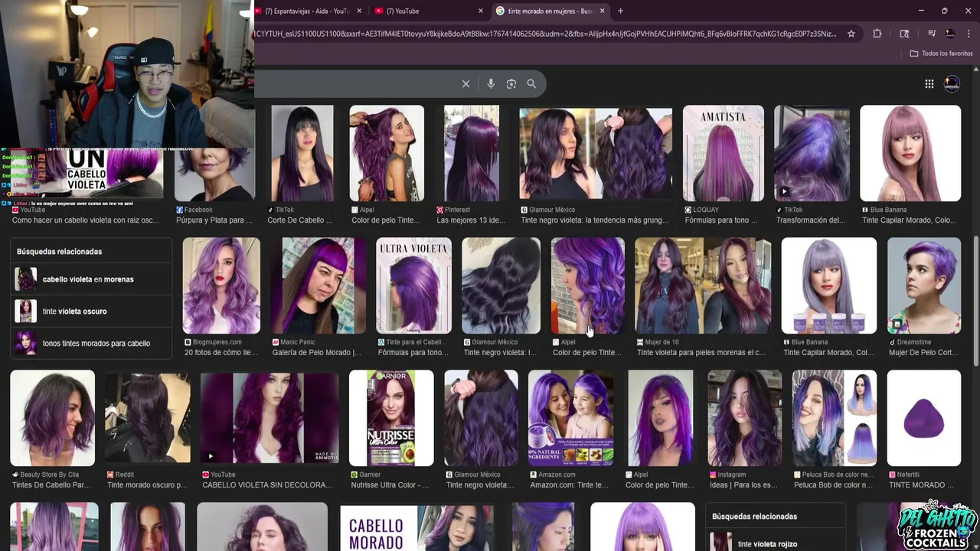The height and width of the screenshot is (551, 980).
Task: Open Facebook Púrpura y Plata image
Action: coord(214,174)
